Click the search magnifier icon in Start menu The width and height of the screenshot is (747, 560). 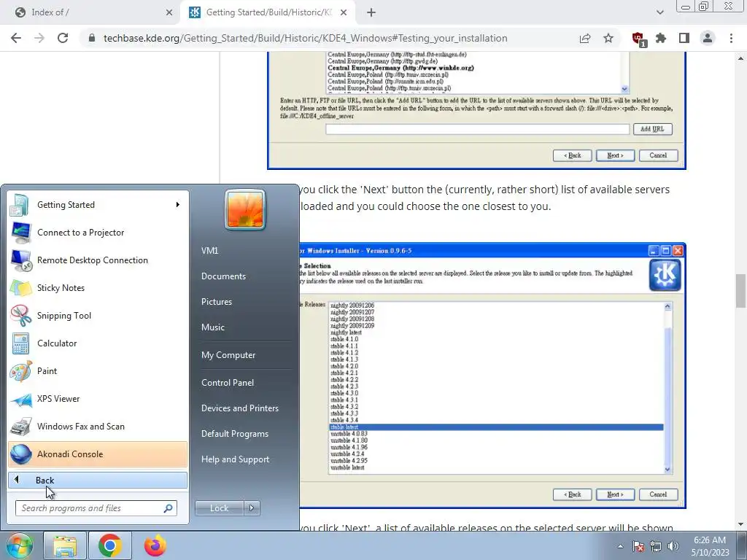(168, 508)
